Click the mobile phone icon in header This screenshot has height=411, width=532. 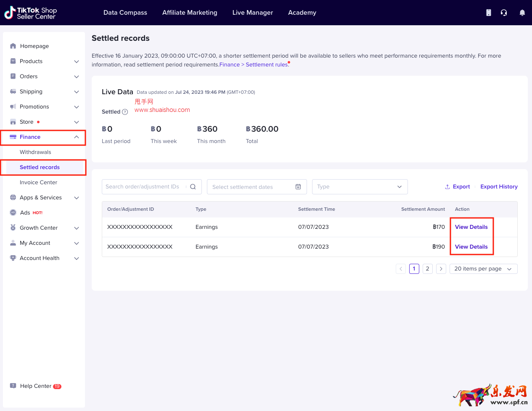[x=488, y=13]
